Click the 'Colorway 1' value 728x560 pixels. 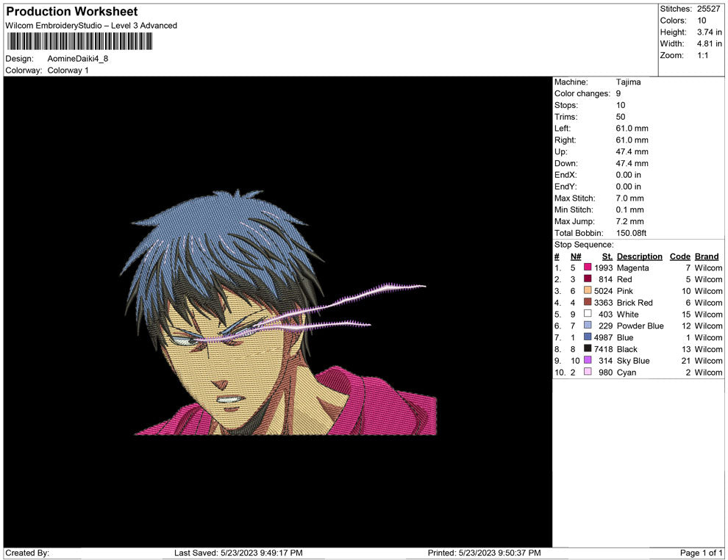point(68,71)
